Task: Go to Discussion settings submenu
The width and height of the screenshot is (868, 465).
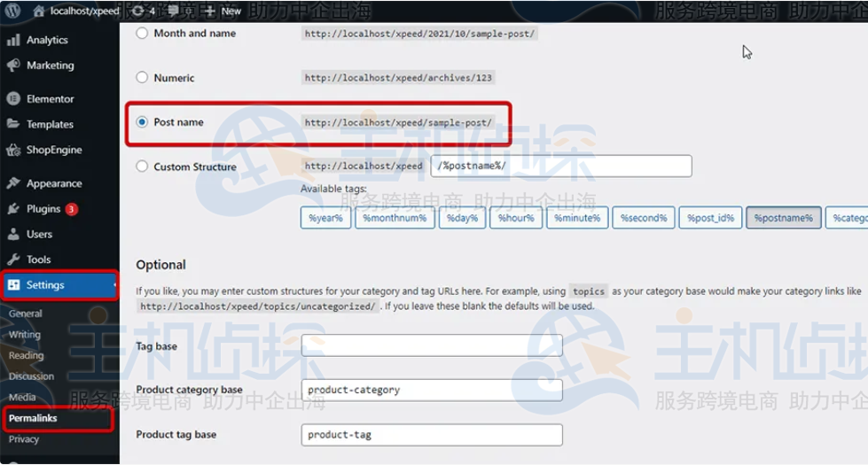Action: coord(32,376)
